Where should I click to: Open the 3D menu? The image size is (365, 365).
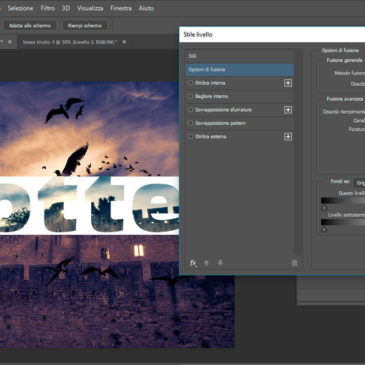(66, 8)
